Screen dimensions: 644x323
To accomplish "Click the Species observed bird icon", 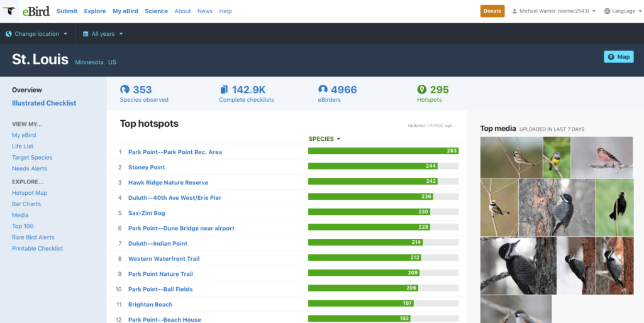I will point(125,89).
